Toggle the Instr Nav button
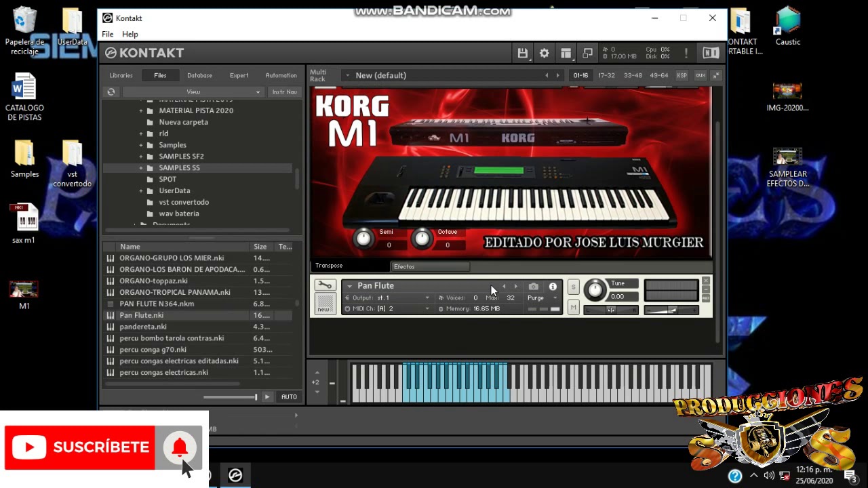The height and width of the screenshot is (488, 868). [x=284, y=91]
